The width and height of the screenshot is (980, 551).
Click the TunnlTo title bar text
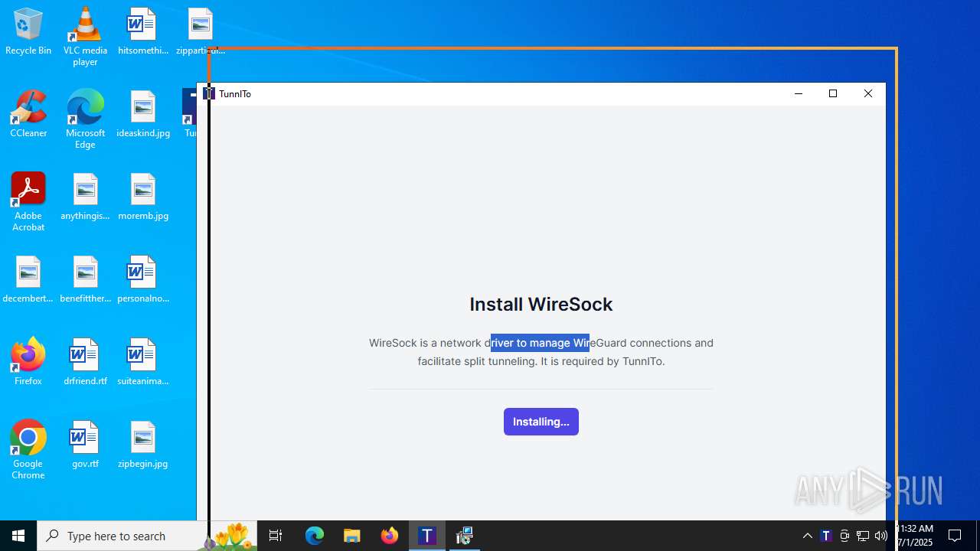[x=235, y=94]
